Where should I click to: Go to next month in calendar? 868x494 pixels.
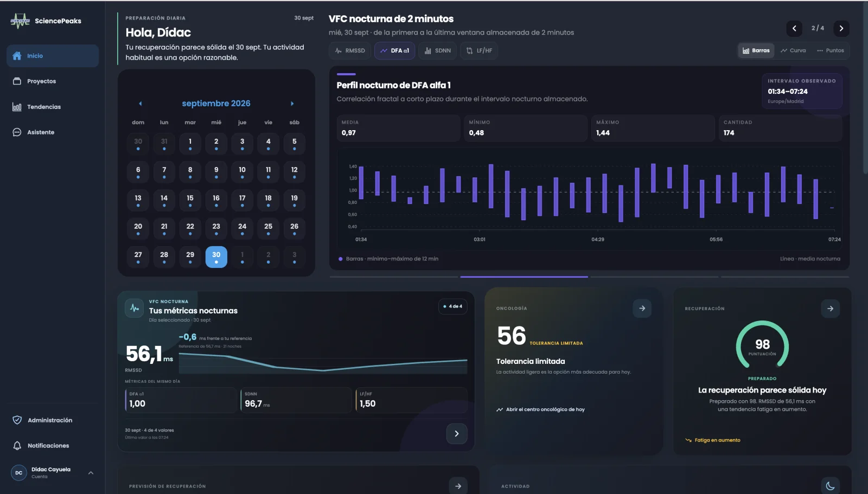[x=292, y=104]
